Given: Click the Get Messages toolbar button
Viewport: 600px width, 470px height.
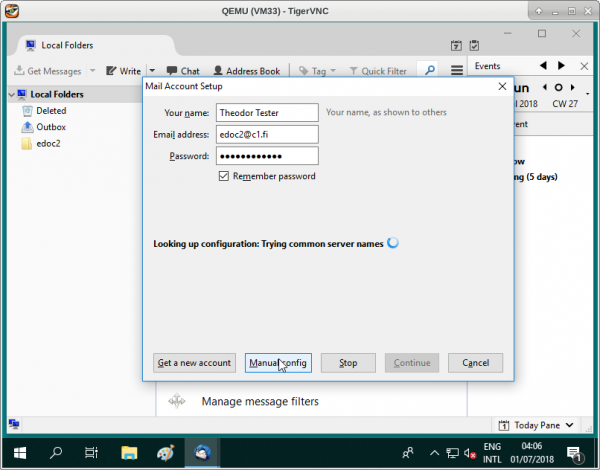Looking at the screenshot, I should tap(47, 71).
